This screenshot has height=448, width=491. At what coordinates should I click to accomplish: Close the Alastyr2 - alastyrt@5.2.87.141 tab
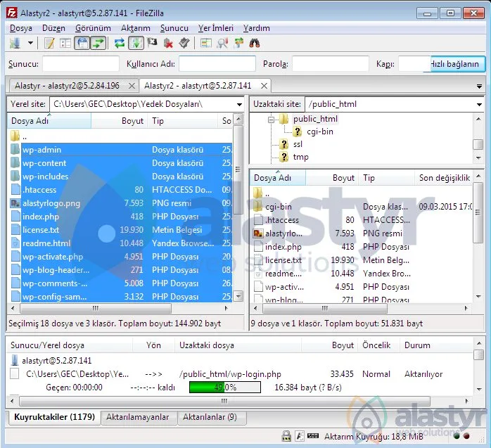pyautogui.click(x=264, y=86)
